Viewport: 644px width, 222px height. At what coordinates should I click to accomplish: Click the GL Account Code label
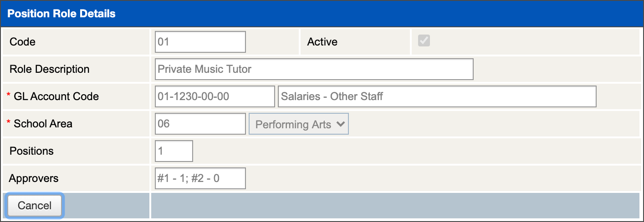point(56,96)
